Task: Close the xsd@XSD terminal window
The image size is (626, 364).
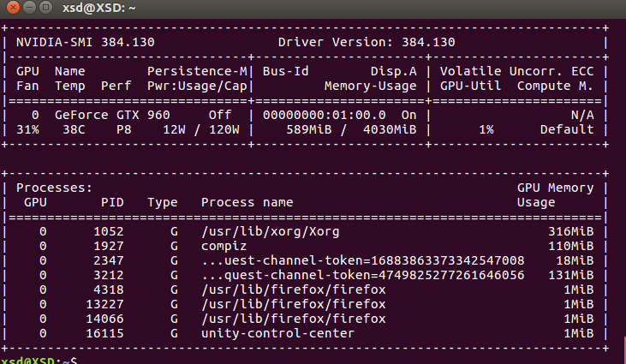Action: point(13,7)
